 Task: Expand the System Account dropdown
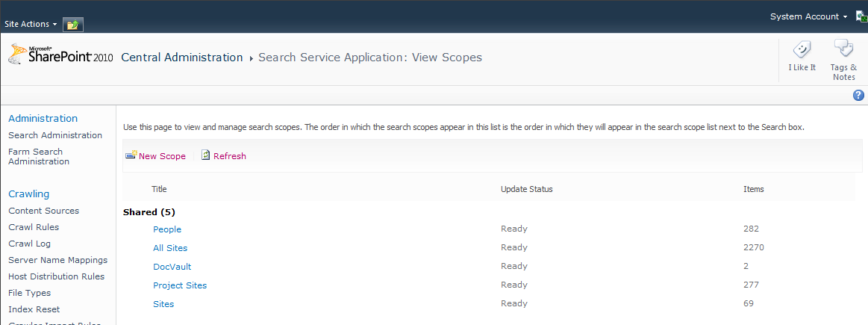808,16
